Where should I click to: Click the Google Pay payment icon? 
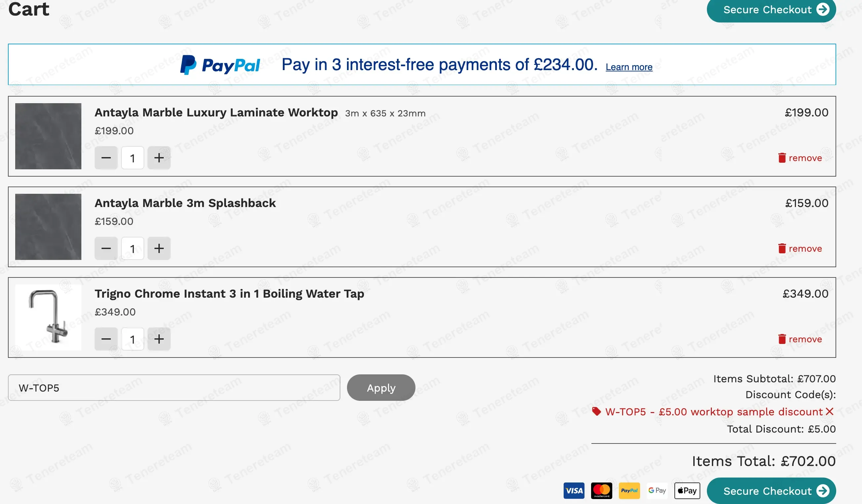(657, 491)
